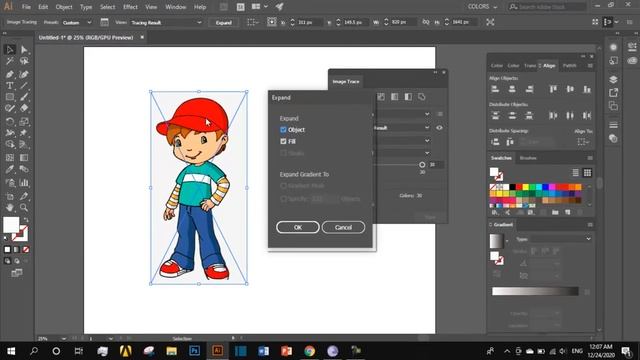Viewport: 640px width, 360px height.
Task: Show swatches in list view
Action: pos(575,173)
